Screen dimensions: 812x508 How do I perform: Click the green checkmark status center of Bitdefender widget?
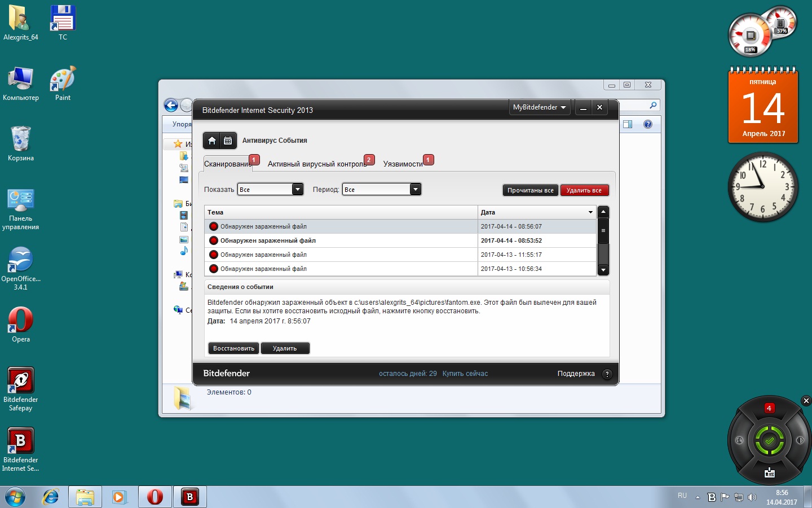(x=769, y=441)
